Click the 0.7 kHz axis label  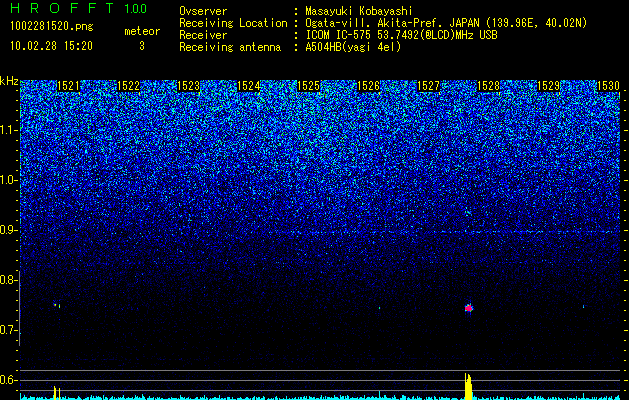8,330
